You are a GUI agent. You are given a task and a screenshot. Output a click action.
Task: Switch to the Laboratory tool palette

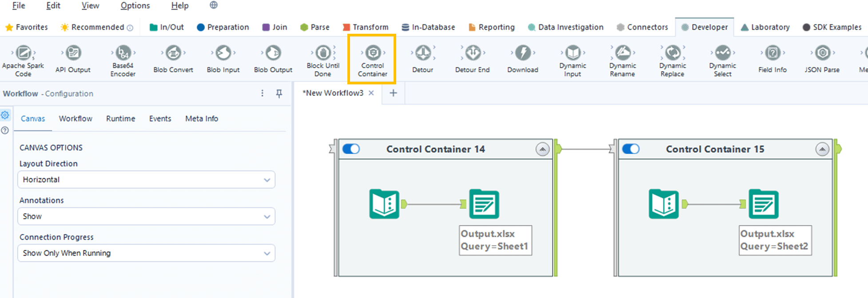pyautogui.click(x=765, y=27)
